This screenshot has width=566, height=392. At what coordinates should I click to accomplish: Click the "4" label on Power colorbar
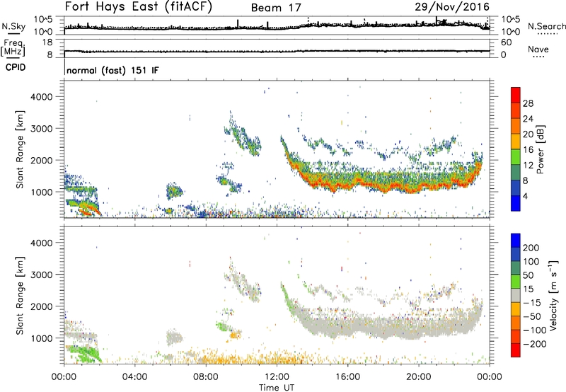[x=525, y=196]
